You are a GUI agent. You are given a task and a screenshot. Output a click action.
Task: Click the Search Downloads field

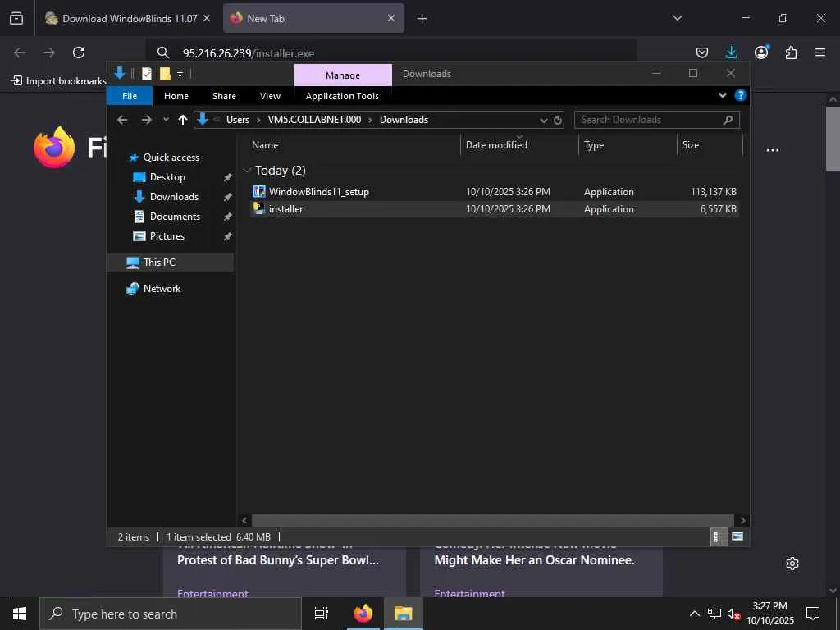click(x=657, y=120)
